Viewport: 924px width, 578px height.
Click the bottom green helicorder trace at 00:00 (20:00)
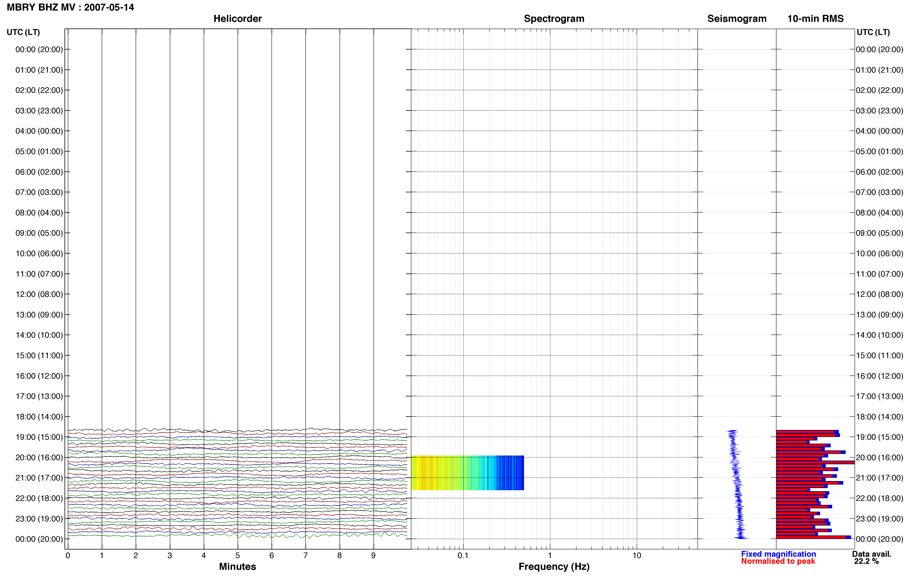(x=237, y=536)
